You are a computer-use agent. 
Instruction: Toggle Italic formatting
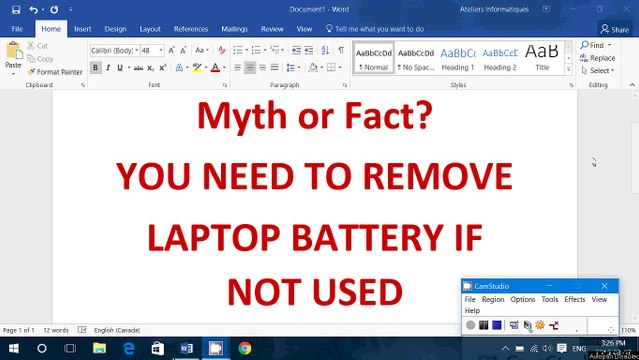coord(108,67)
